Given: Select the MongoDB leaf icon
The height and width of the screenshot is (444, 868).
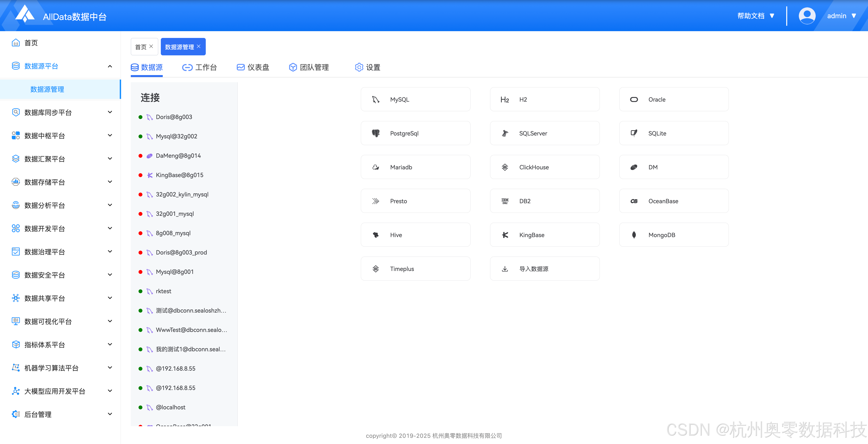Looking at the screenshot, I should [x=634, y=235].
